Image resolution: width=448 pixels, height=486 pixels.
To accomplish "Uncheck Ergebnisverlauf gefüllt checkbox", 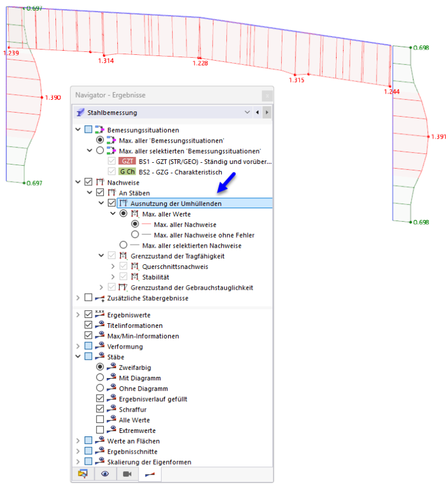I will point(100,398).
